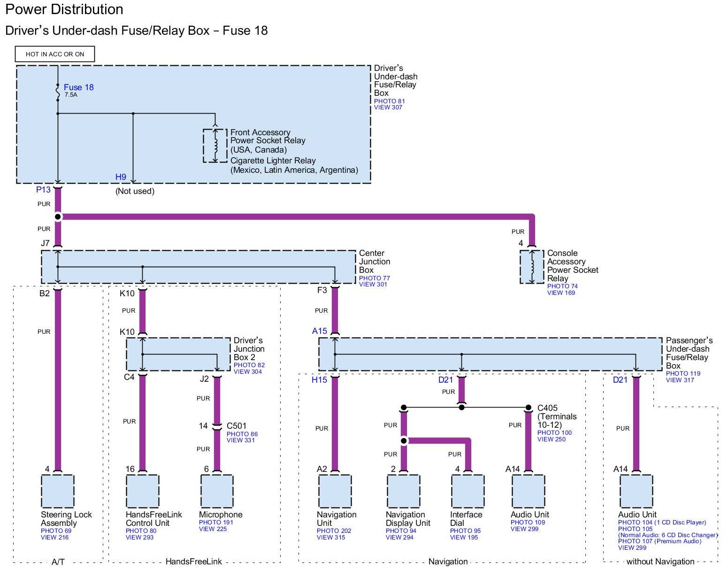Click the PHOTO 107 (Premium Audio) link
This screenshot has width=728, height=570.
(659, 541)
